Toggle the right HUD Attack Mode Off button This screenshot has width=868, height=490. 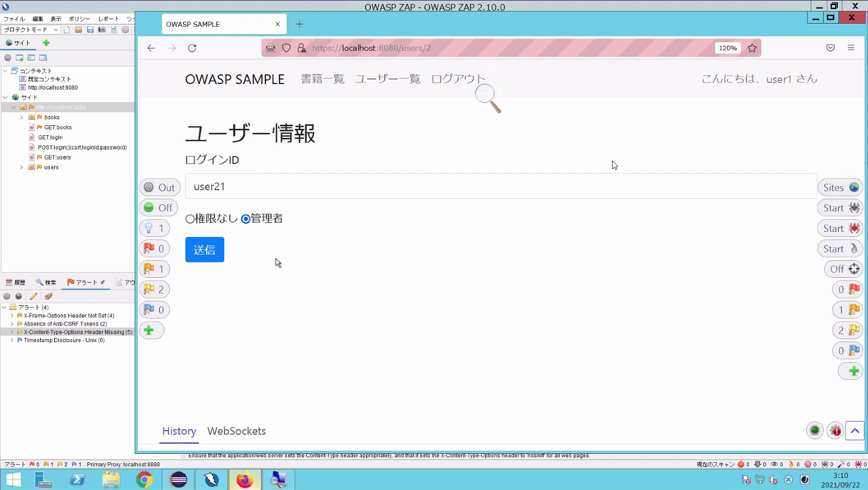tap(844, 269)
